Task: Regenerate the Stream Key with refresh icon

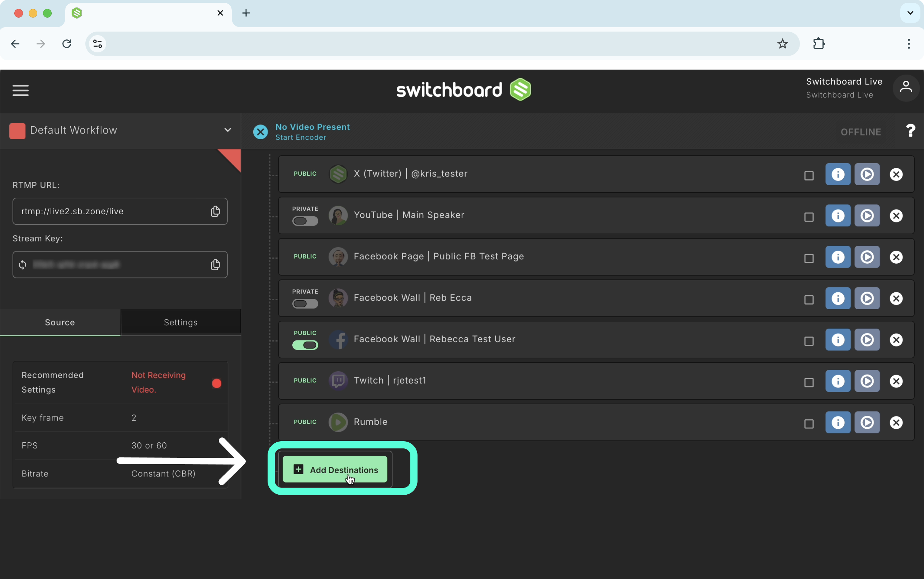Action: (23, 265)
